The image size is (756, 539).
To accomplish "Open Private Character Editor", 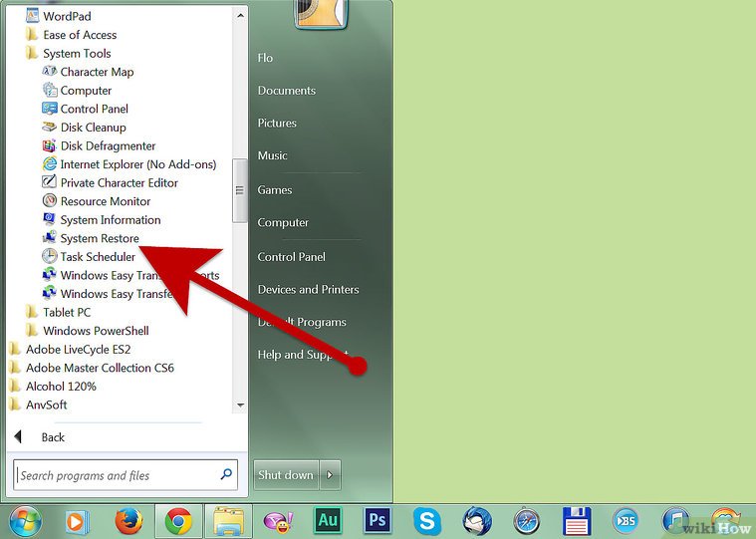I will [110, 182].
